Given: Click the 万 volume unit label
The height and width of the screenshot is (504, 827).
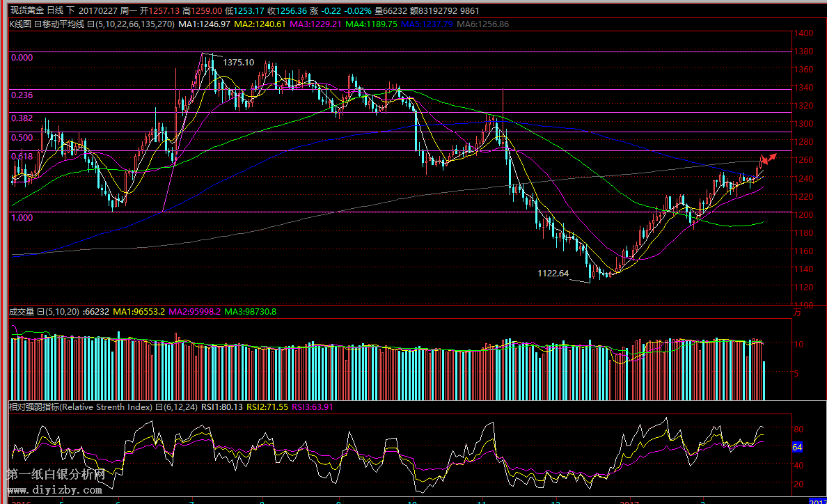Looking at the screenshot, I should click(797, 313).
